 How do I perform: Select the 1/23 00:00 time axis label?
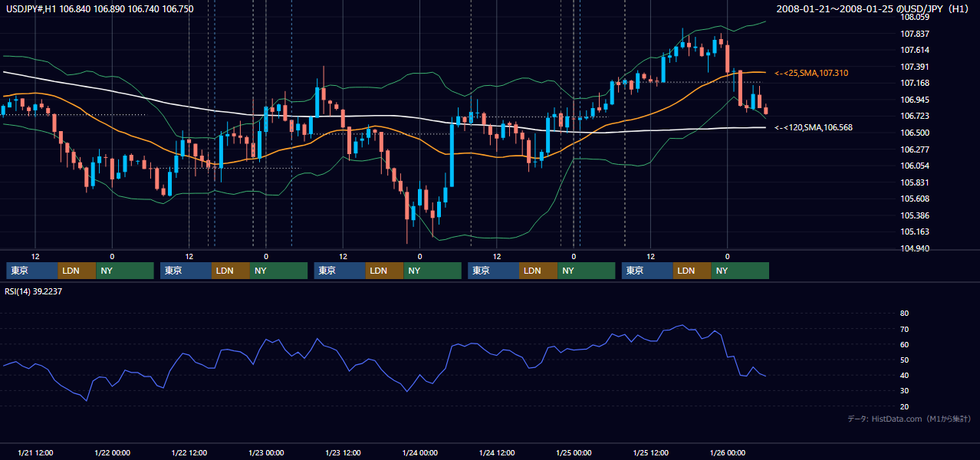click(x=266, y=452)
